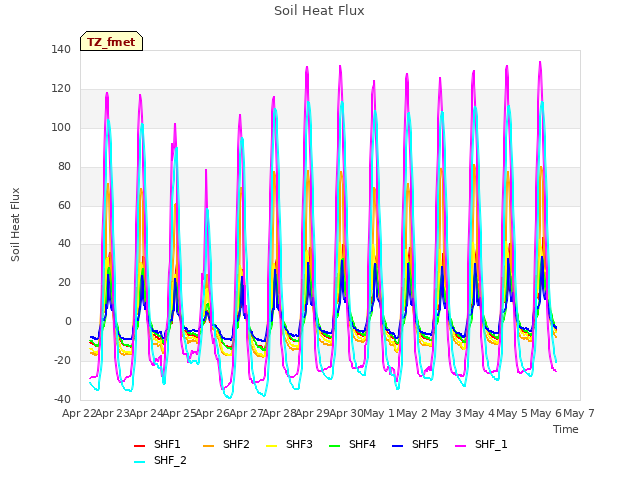The image size is (640, 480).
Task: Click the May 4 x-axis date label
Action: click(479, 413)
